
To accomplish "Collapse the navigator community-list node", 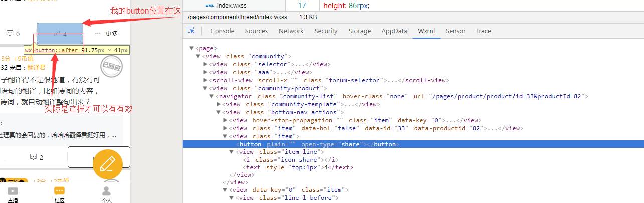I will (x=212, y=96).
